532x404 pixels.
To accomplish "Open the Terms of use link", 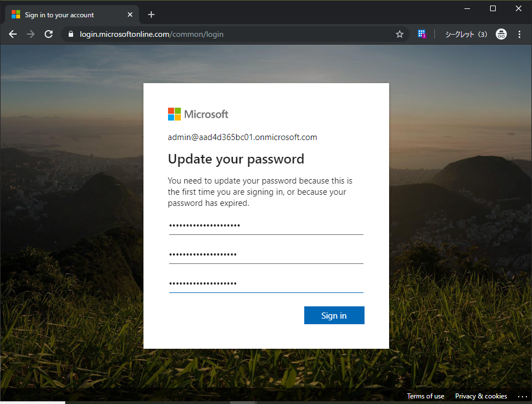I will point(425,396).
